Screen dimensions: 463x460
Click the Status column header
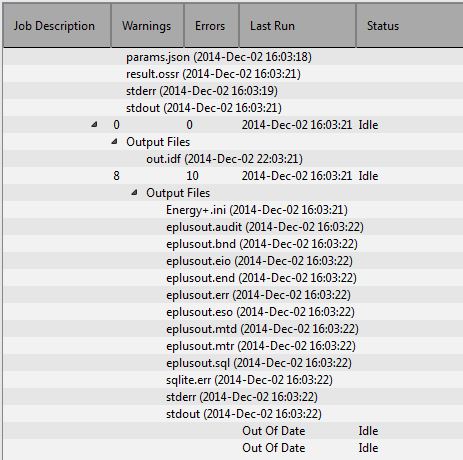[x=410, y=26]
